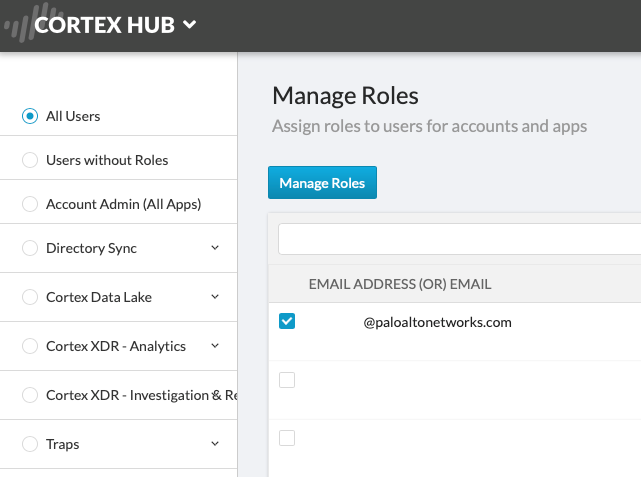The height and width of the screenshot is (477, 641).
Task: Check the second user row checkbox
Action: coord(287,380)
